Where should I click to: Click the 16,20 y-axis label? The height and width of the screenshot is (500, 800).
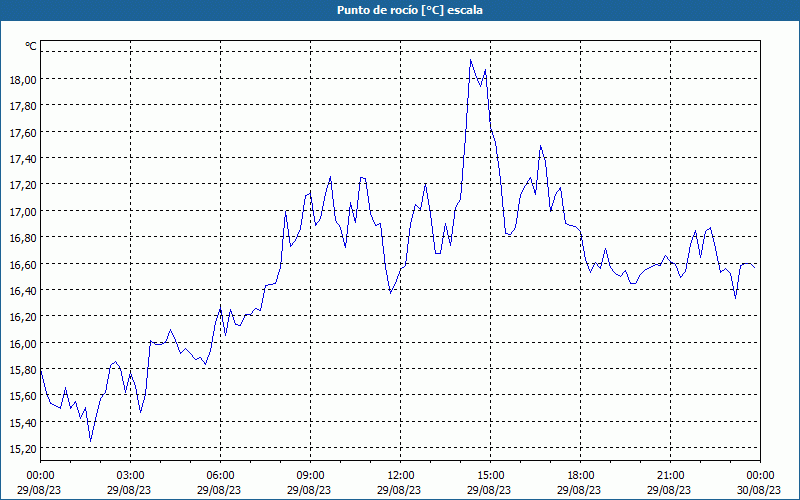(23, 317)
